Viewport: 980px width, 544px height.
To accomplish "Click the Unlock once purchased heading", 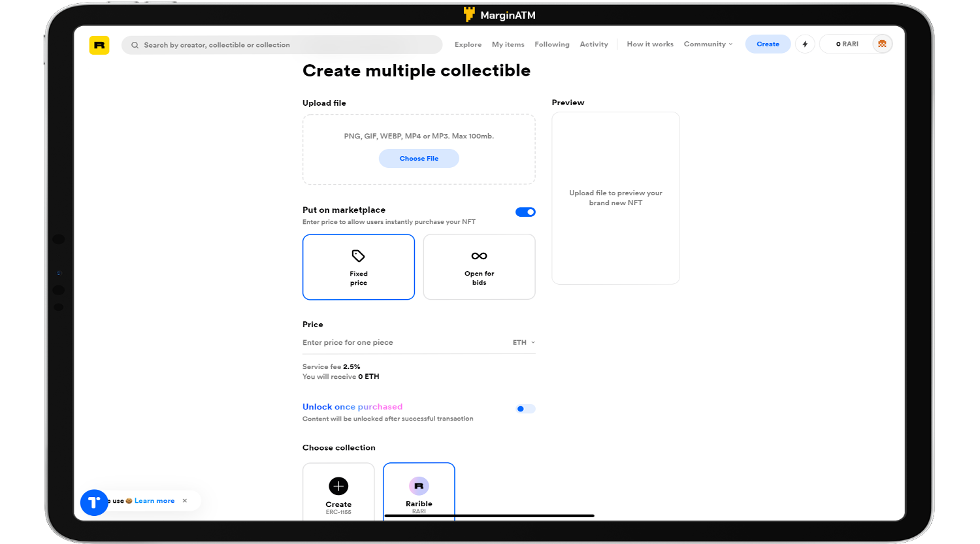I will coord(352,407).
